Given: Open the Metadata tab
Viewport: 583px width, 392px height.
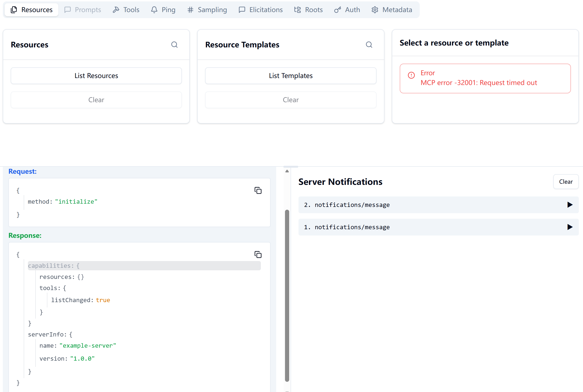Looking at the screenshot, I should [392, 10].
